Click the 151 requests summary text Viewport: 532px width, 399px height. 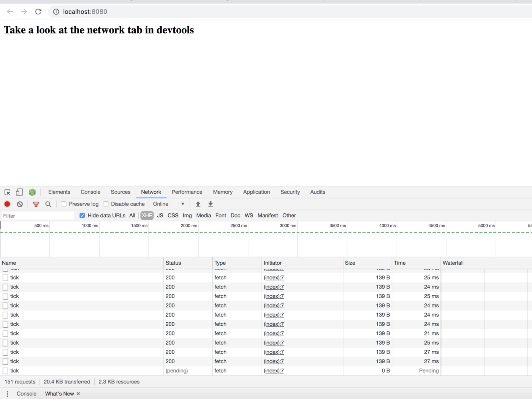pyautogui.click(x=20, y=382)
